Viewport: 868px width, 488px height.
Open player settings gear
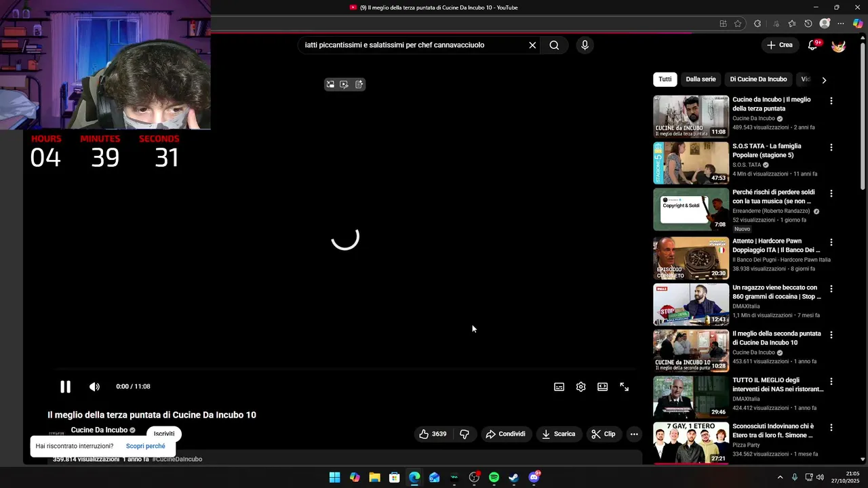point(580,387)
